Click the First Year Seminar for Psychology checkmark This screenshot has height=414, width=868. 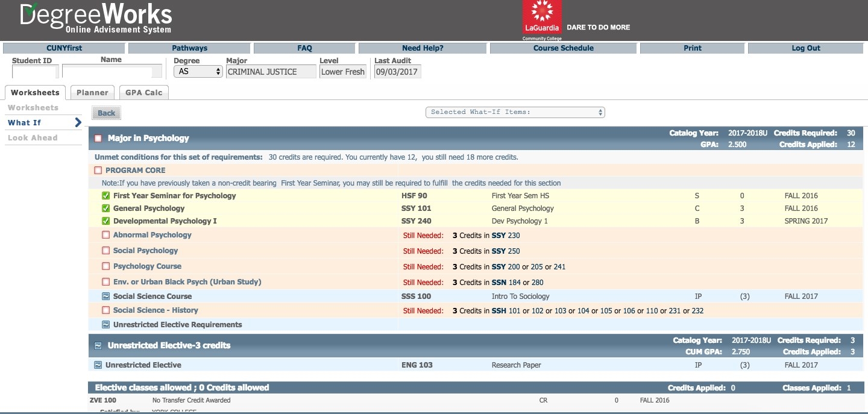(x=105, y=196)
